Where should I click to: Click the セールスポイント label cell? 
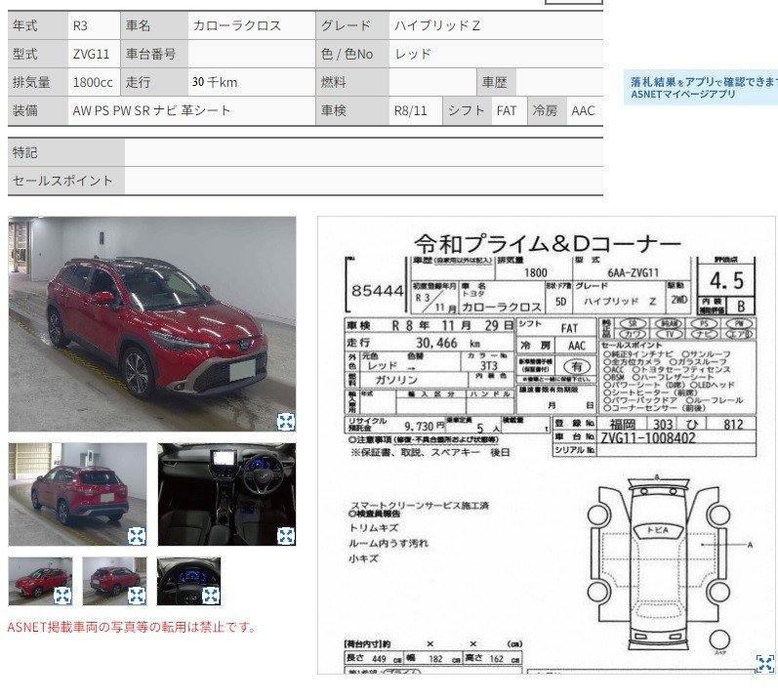tap(66, 181)
